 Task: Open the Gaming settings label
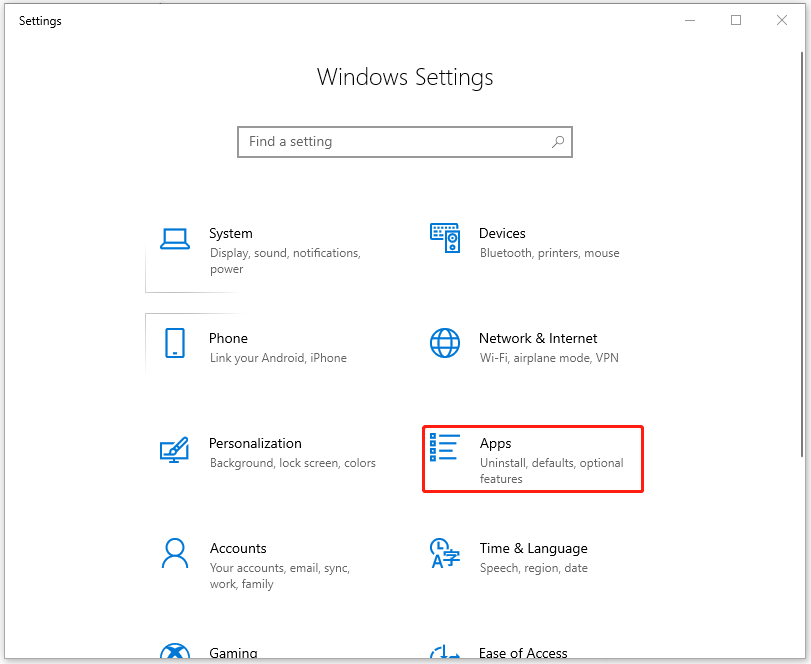coord(233,653)
